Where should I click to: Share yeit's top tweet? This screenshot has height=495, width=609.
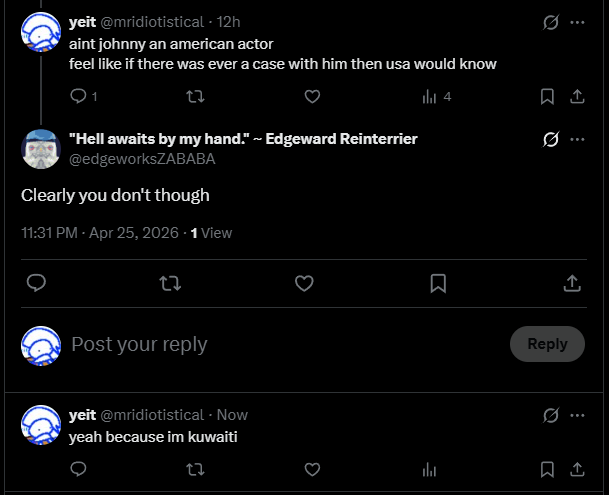577,97
